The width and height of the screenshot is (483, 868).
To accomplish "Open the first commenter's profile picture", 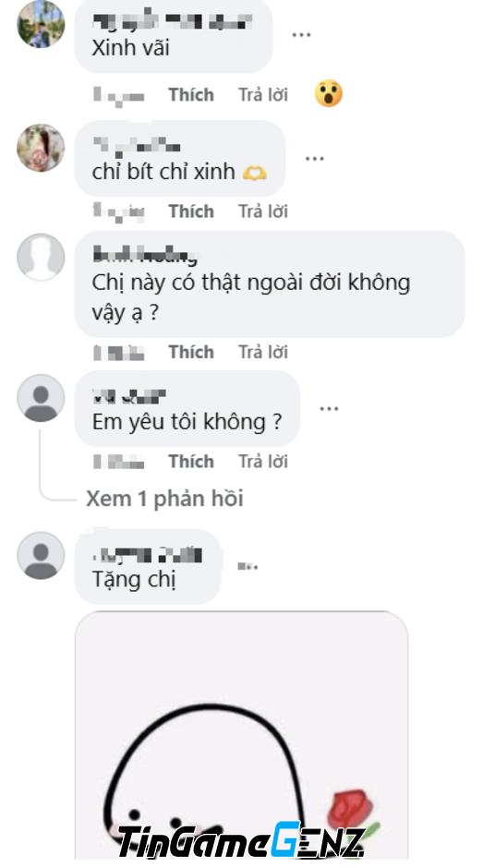I will 41,24.
